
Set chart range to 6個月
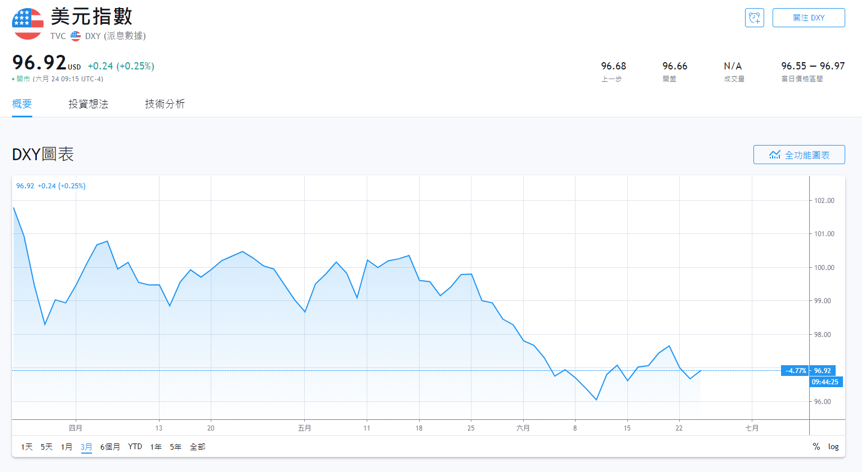click(x=110, y=447)
